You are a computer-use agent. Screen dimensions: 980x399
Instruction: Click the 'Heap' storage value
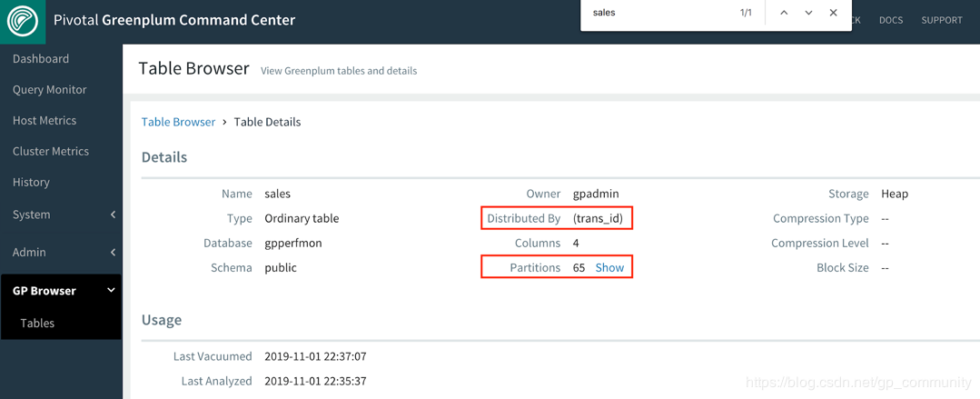(x=895, y=194)
